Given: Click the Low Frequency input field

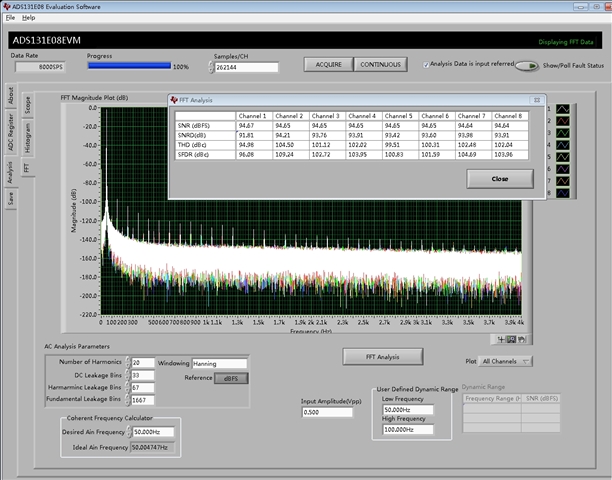Looking at the screenshot, I should 408,410.
